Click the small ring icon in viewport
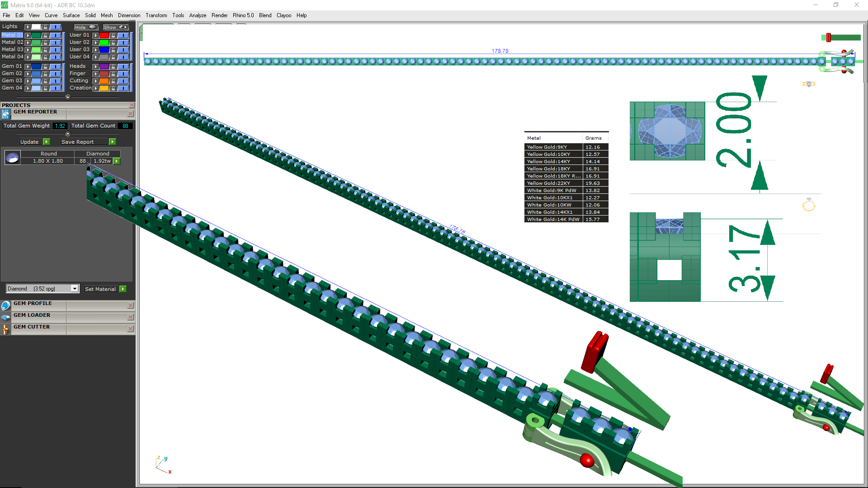The width and height of the screenshot is (868, 488). pyautogui.click(x=808, y=206)
